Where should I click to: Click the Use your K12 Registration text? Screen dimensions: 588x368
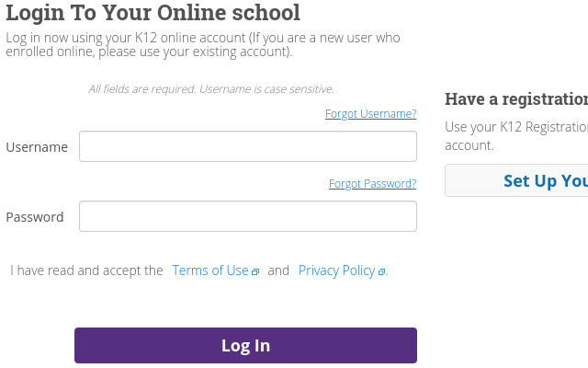515,127
